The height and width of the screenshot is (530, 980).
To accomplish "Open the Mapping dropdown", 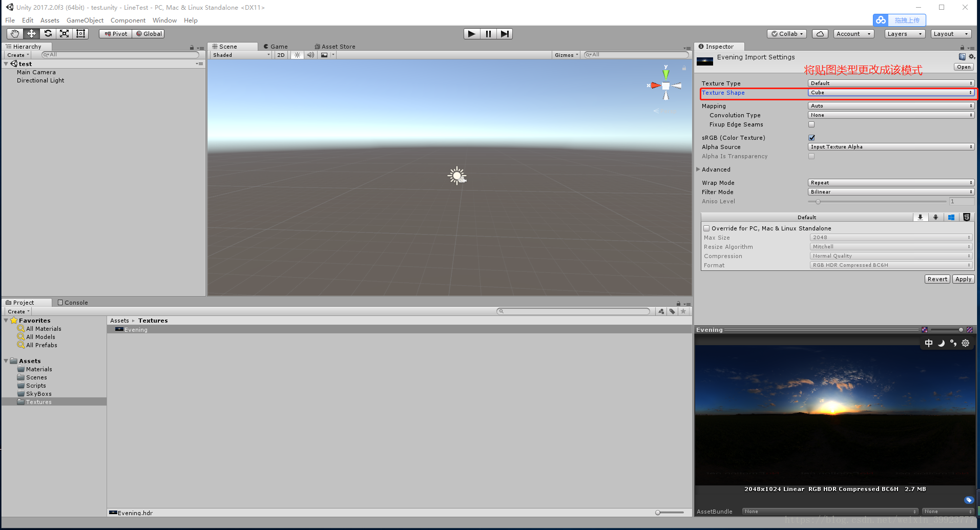I will 891,106.
